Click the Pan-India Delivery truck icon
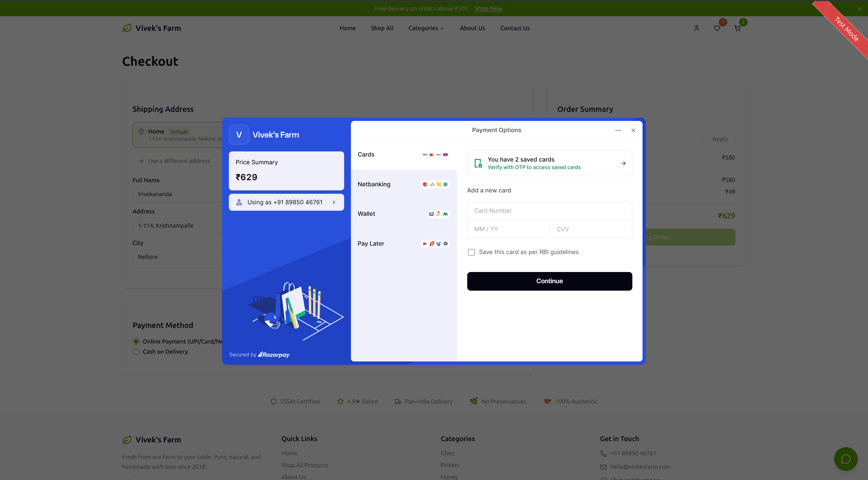868x480 pixels. click(398, 401)
